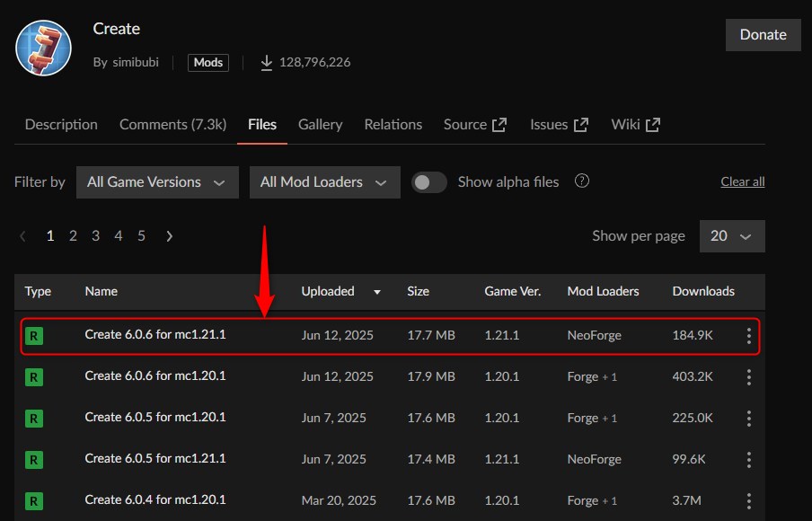Open file Create 6.0.6 for mc1.20.1
Screen dimensions: 812x521
pos(155,376)
